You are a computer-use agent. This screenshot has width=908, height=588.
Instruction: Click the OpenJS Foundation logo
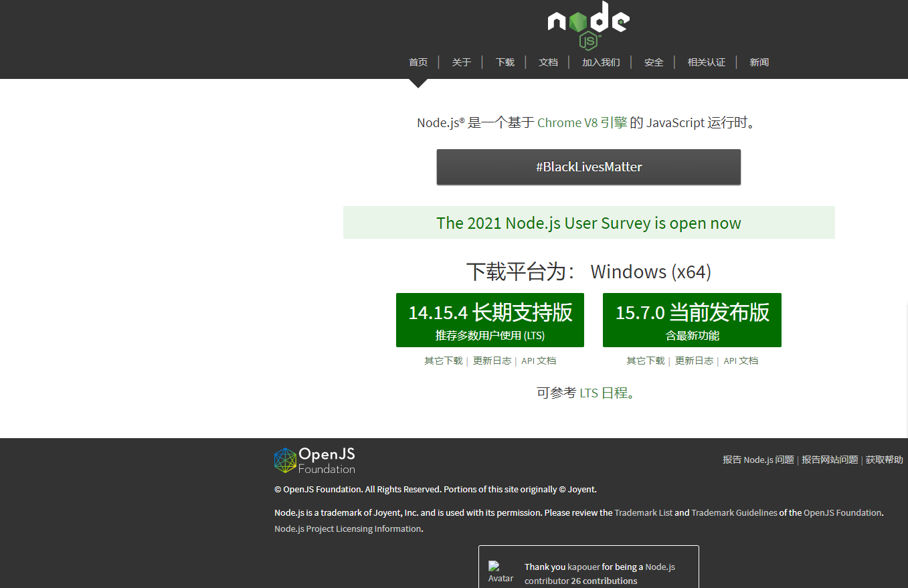tap(314, 460)
